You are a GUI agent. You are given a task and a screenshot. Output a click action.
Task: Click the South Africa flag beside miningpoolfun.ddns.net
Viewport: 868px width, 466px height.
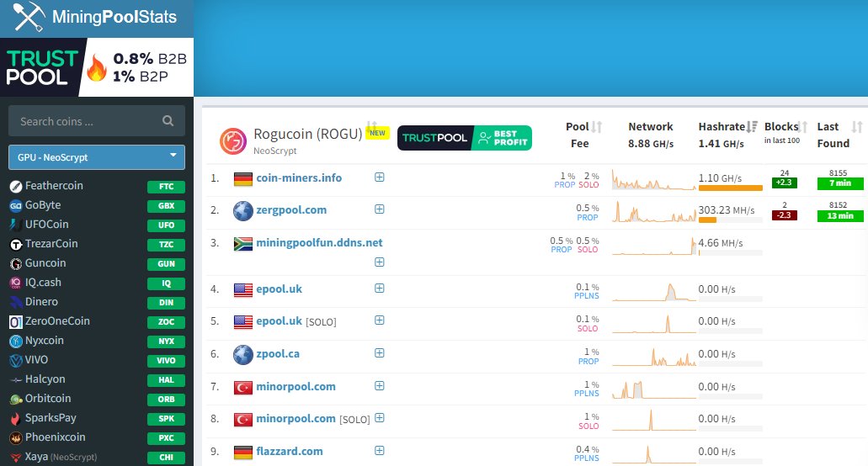243,244
